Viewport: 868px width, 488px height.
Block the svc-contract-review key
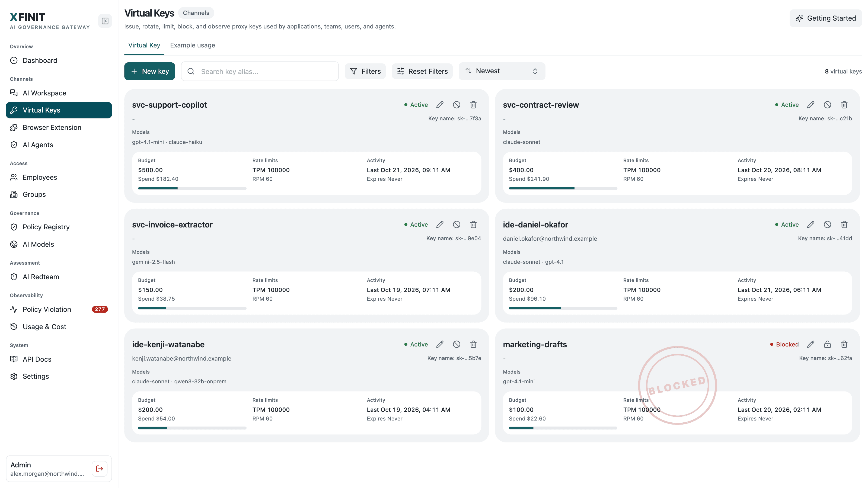point(828,105)
